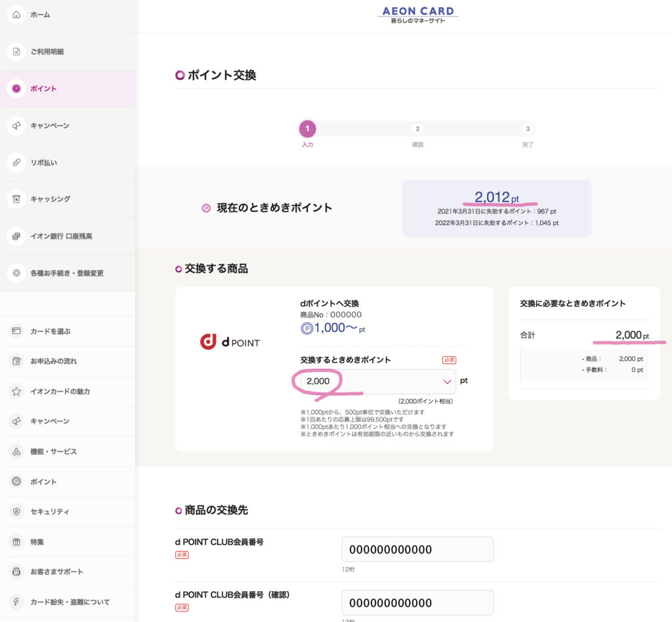This screenshot has height=622, width=672.
Task: Click the Home icon in sidebar
Action: click(16, 14)
